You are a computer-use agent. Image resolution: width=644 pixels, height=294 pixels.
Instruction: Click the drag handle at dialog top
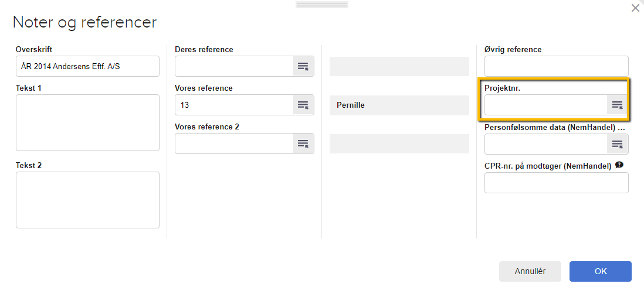[x=322, y=5]
